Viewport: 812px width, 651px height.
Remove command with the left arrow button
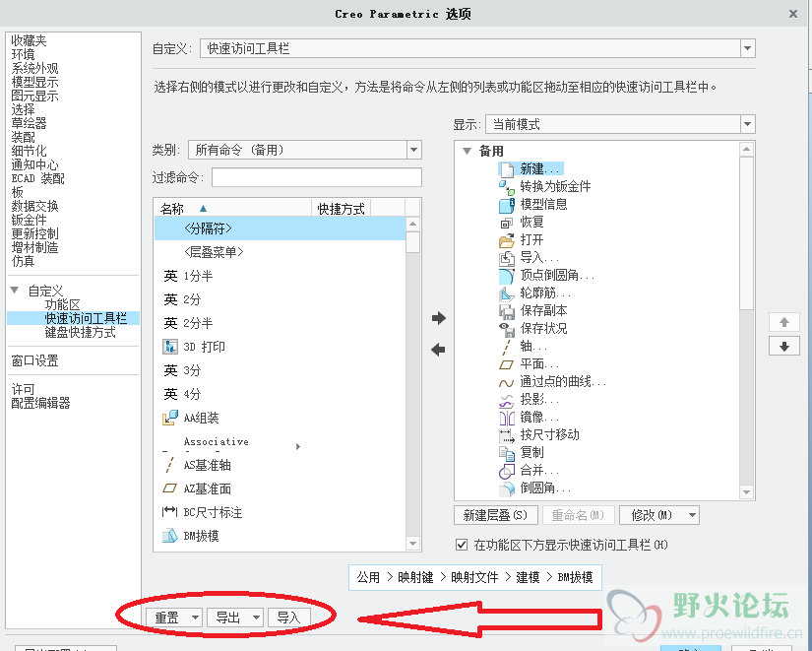pos(439,350)
